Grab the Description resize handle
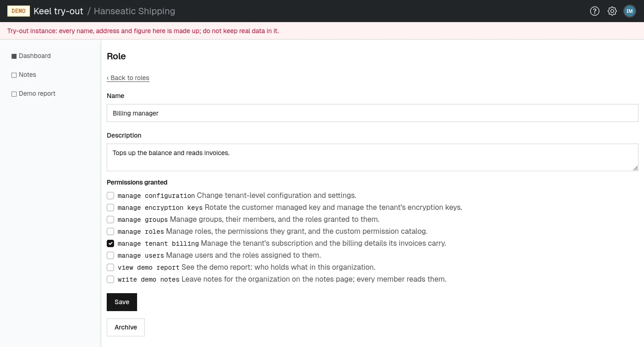Image resolution: width=644 pixels, height=347 pixels. click(x=635, y=168)
